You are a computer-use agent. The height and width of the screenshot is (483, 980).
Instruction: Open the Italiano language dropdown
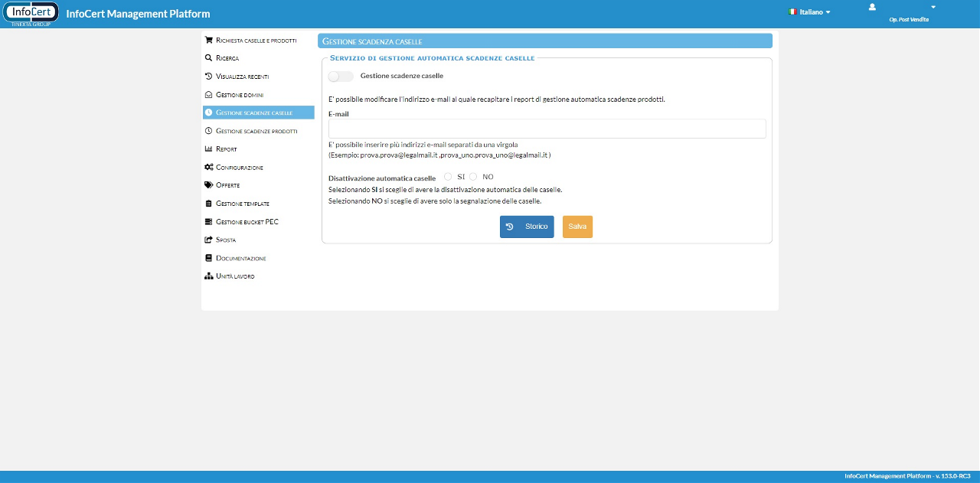pos(809,12)
